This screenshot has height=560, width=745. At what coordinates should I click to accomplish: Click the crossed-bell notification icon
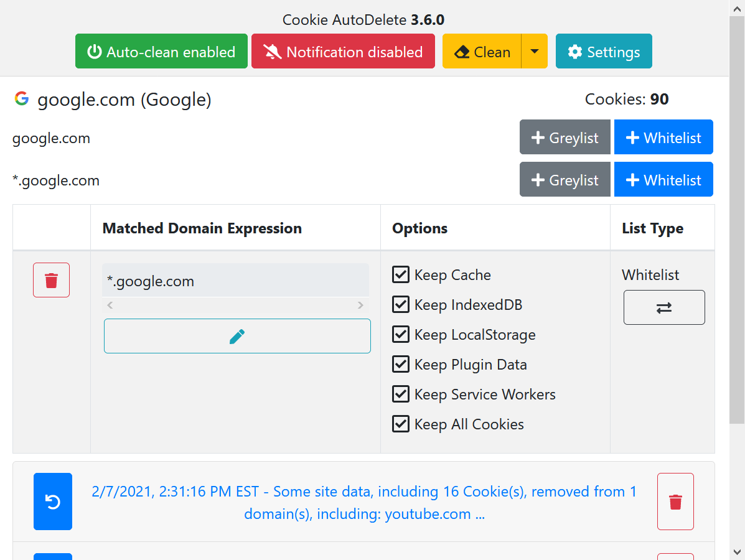(272, 51)
